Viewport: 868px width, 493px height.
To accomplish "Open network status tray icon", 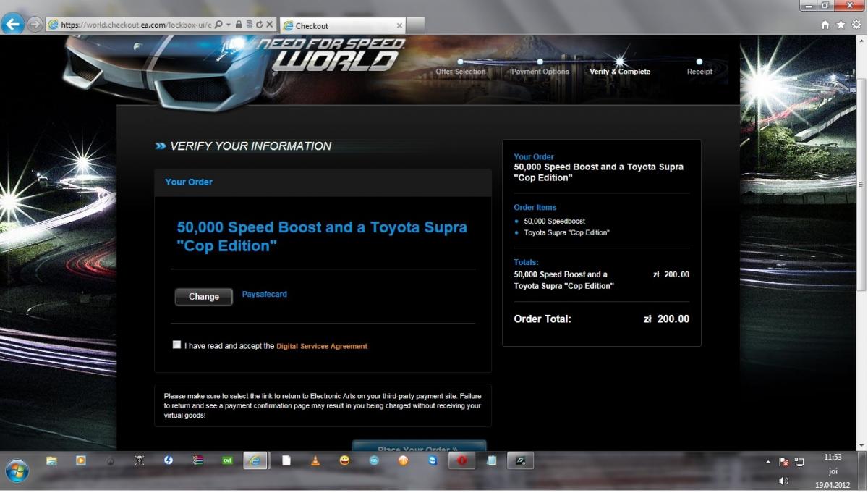I will coord(799,462).
